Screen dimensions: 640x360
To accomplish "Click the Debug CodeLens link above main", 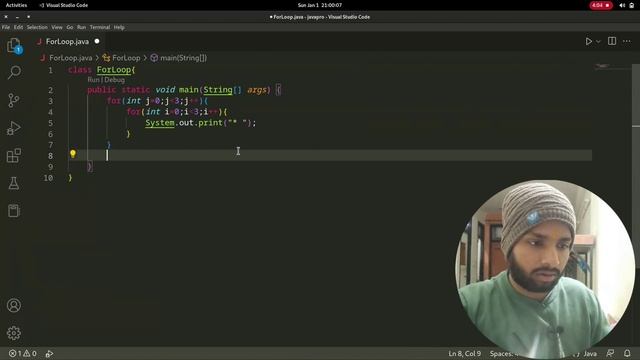I will (x=114, y=80).
